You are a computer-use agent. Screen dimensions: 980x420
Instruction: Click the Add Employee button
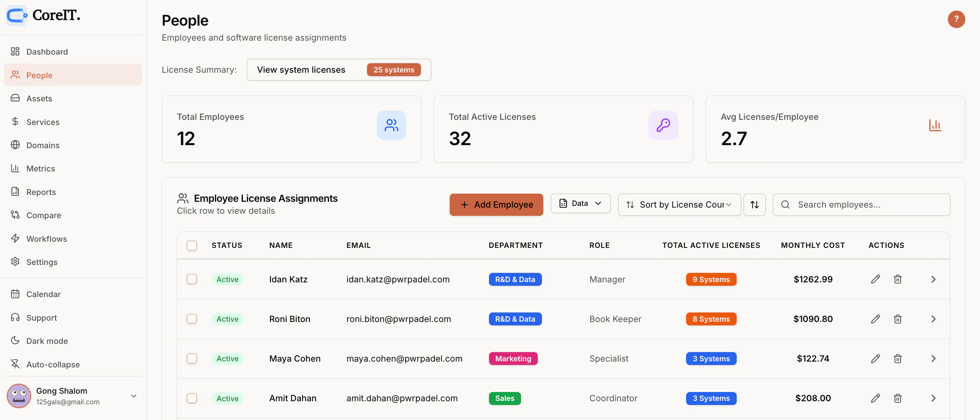[x=496, y=205]
